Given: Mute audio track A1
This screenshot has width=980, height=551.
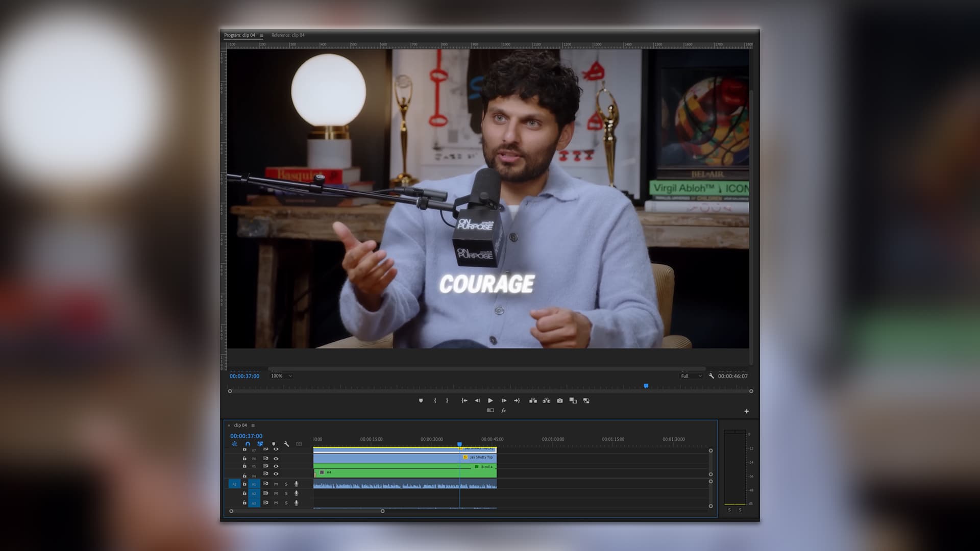Looking at the screenshot, I should coord(276,484).
